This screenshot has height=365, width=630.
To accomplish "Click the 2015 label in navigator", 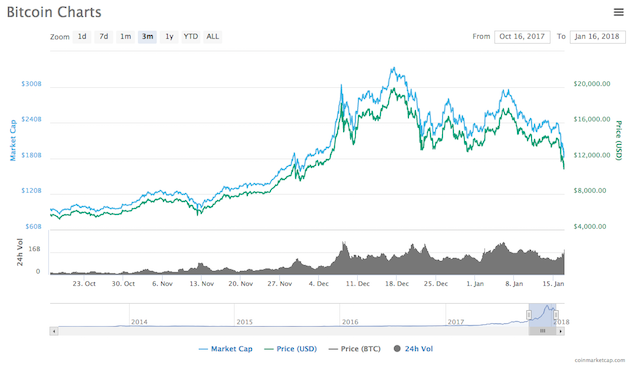I will pyautogui.click(x=244, y=322).
